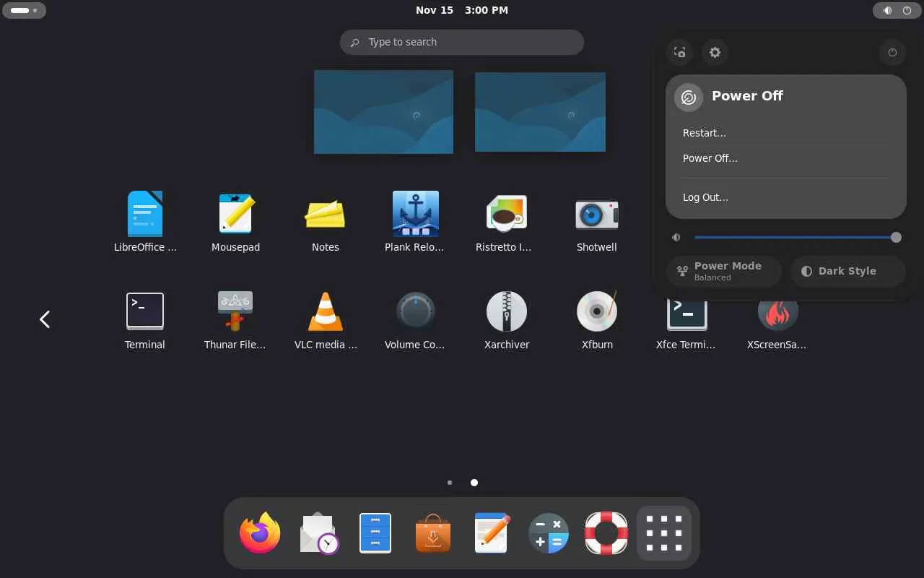Launch the Text Editor from the dock
This screenshot has height=578, width=924.
point(491,533)
